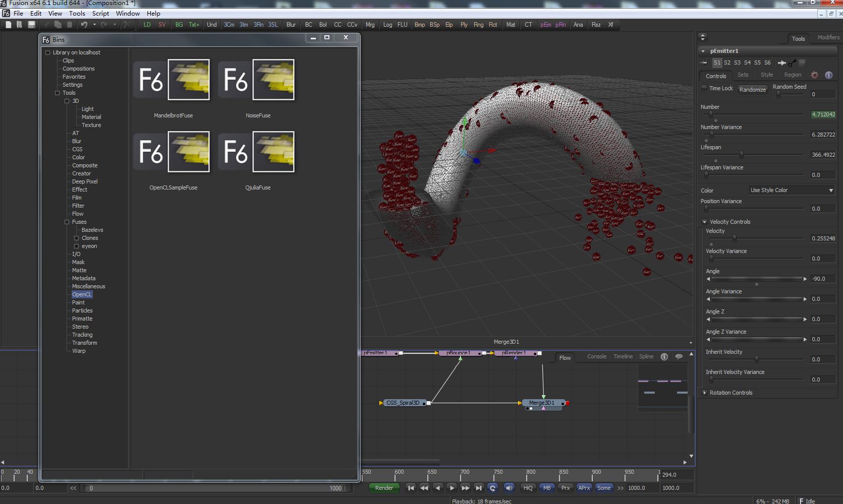
Task: Enable the Time Lock checkbox
Action: [x=704, y=88]
